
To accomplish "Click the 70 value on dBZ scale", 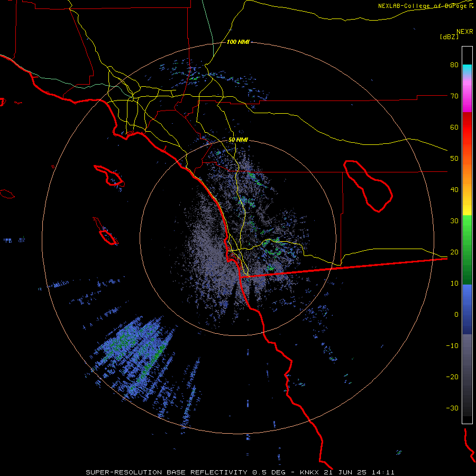I will click(454, 96).
